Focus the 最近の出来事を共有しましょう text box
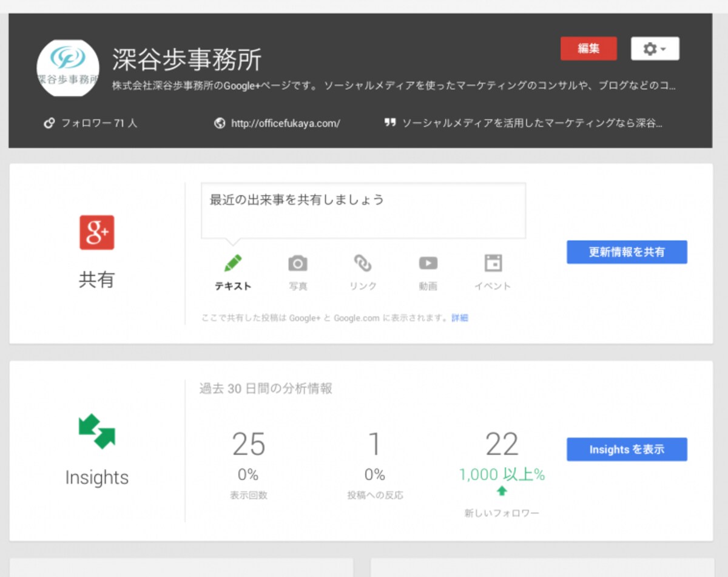The image size is (728, 577). coord(363,211)
